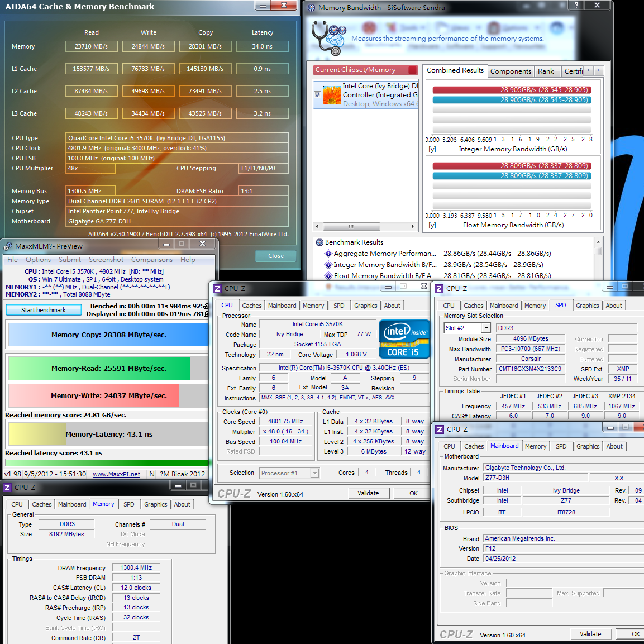Image resolution: width=644 pixels, height=644 pixels.
Task: Click the MaxxMEM title bar icon
Action: click(x=8, y=246)
